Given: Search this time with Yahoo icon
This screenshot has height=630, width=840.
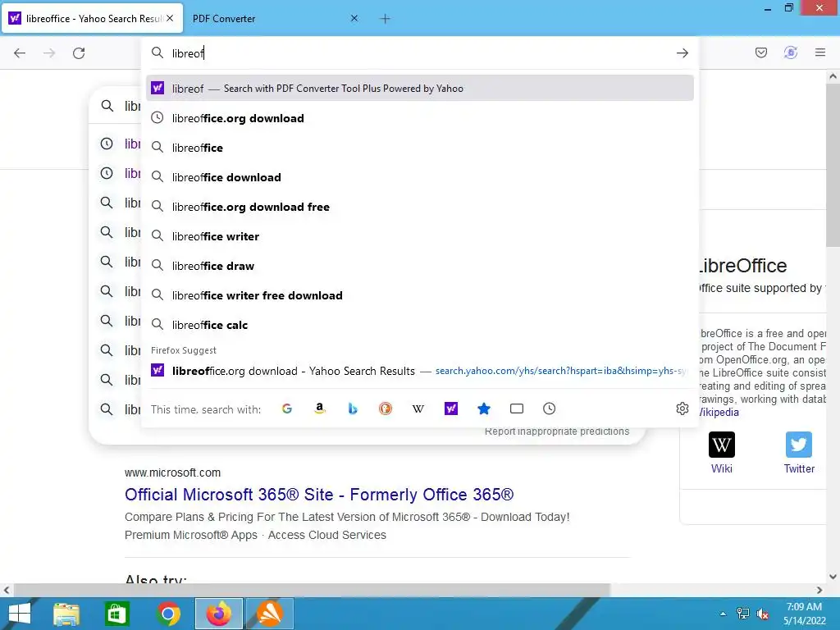Looking at the screenshot, I should tap(451, 409).
